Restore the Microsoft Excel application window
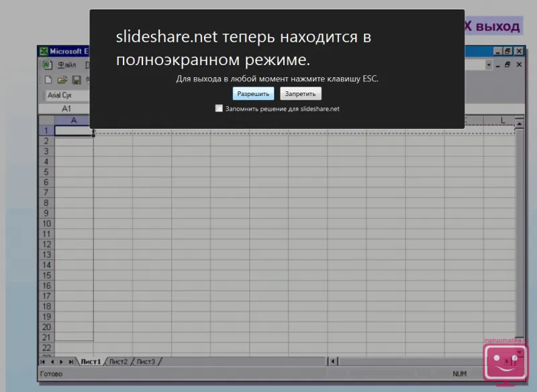 [x=507, y=52]
